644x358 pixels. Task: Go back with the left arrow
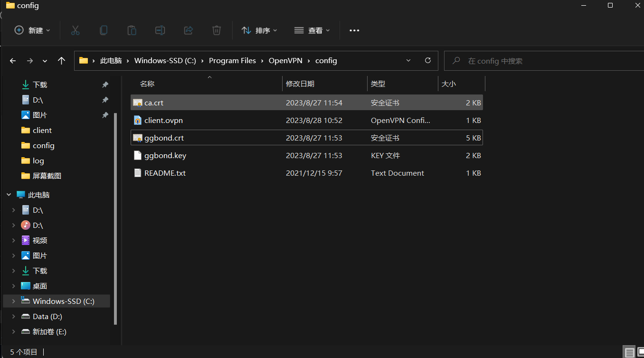[x=13, y=61]
